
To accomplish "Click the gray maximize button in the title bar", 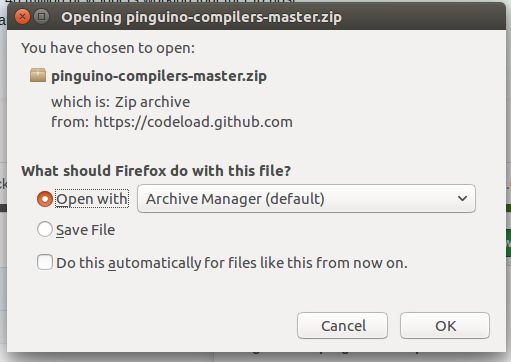I will 42,16.
